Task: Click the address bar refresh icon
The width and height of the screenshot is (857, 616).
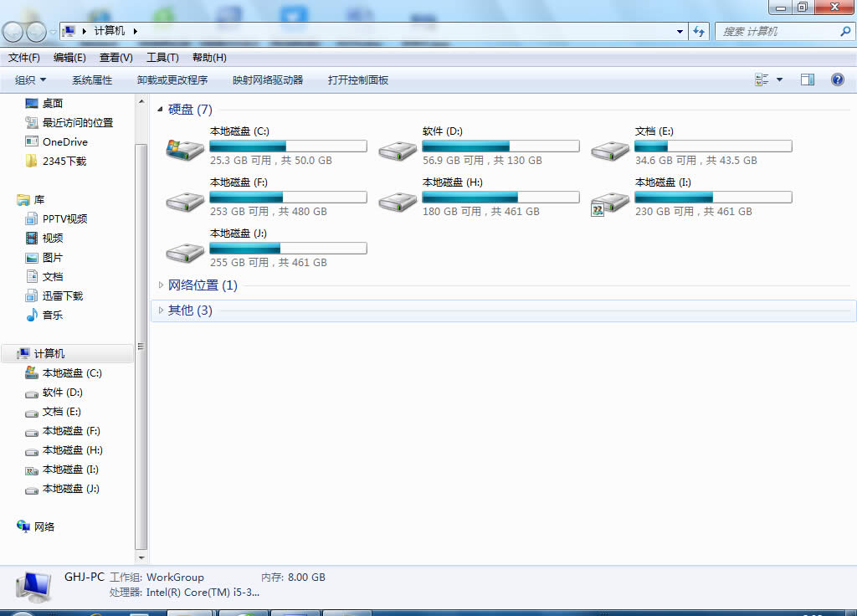Action: (699, 31)
